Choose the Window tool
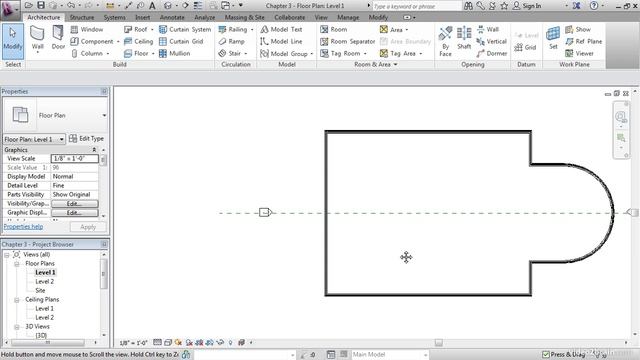The height and width of the screenshot is (360, 640). [x=87, y=29]
